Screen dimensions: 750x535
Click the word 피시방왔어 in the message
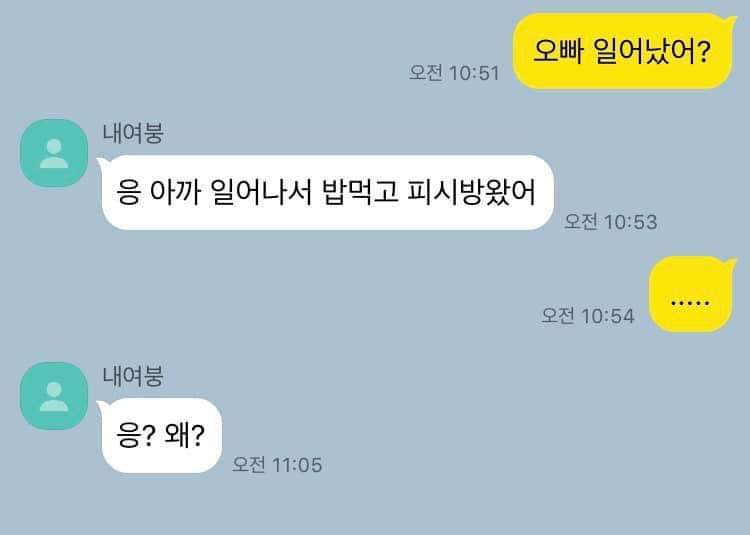click(472, 192)
